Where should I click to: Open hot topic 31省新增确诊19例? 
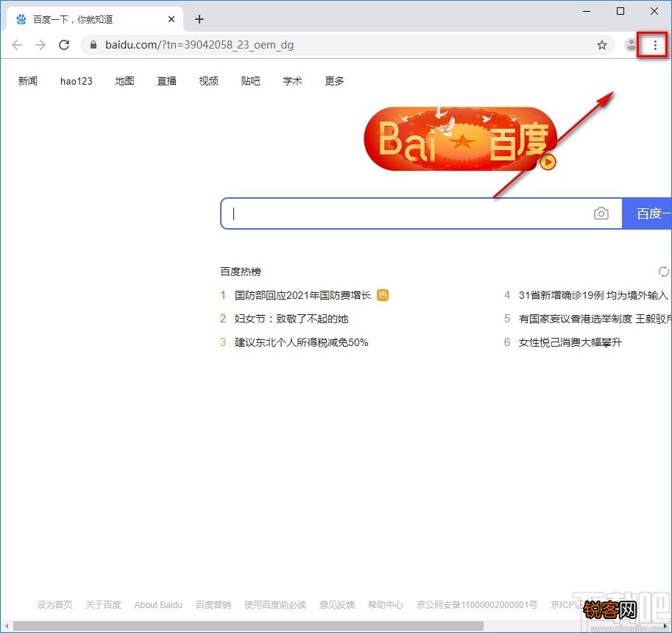point(593,295)
